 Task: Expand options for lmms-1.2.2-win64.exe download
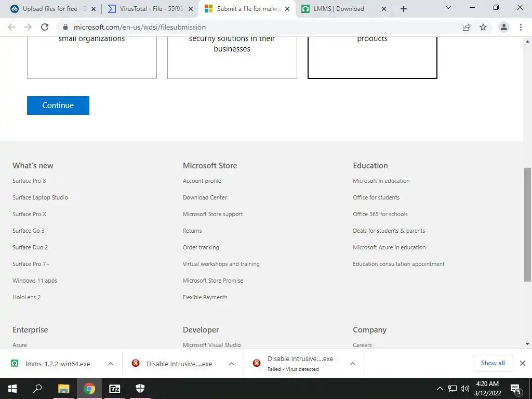click(111, 364)
